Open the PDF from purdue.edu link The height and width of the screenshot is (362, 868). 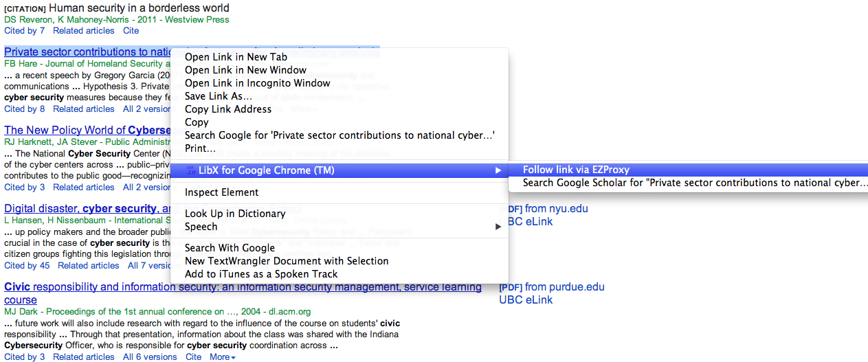pyautogui.click(x=552, y=287)
